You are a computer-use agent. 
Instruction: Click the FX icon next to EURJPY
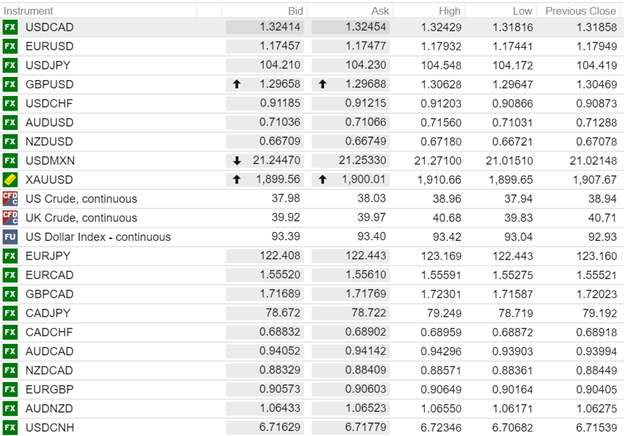click(x=10, y=256)
